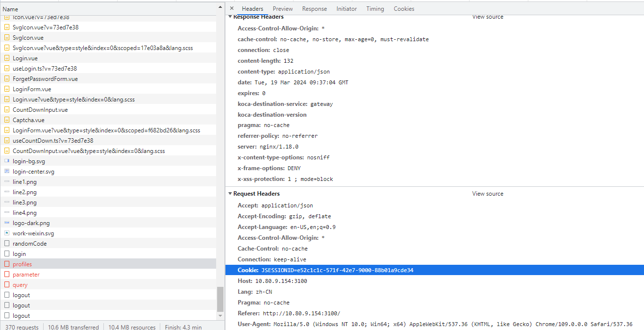Screen dimensions: 644x330
Task: Open the Timing tab
Action: pos(375,9)
